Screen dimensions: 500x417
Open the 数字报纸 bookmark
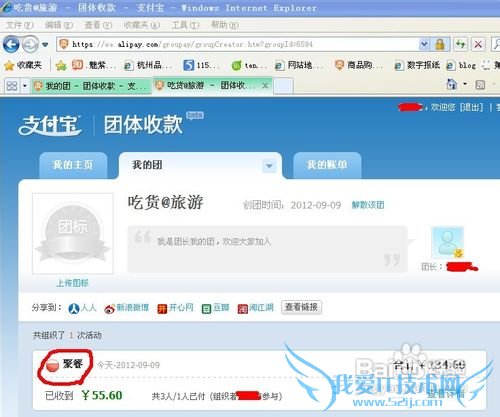click(417, 65)
